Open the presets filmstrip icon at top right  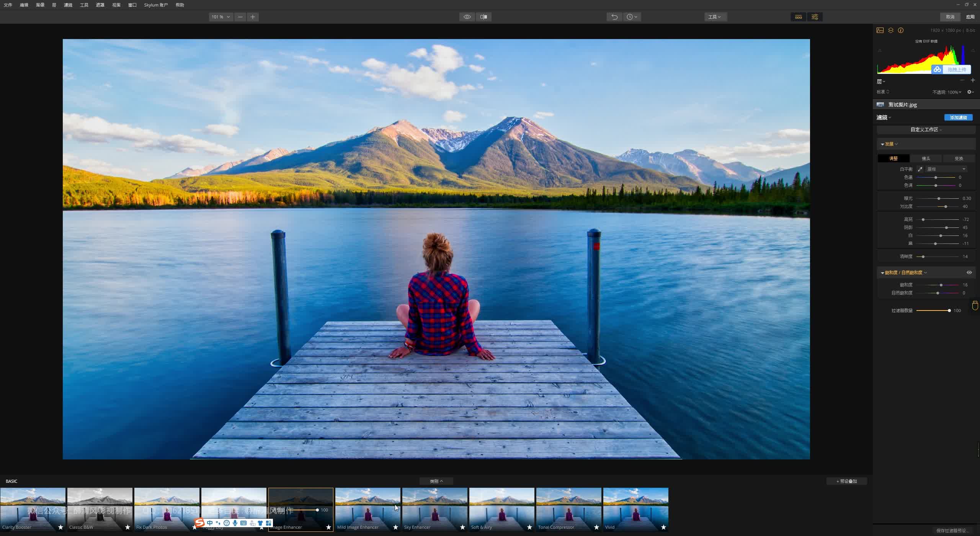tap(798, 17)
